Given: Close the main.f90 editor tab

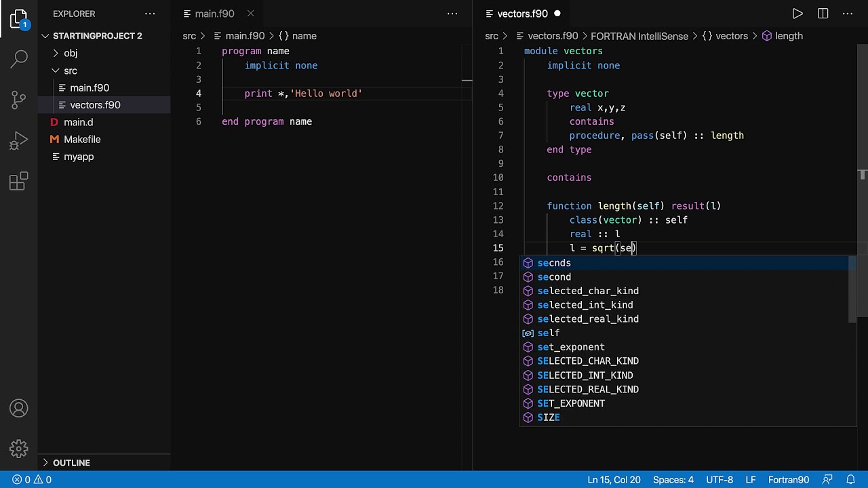Looking at the screenshot, I should point(251,14).
